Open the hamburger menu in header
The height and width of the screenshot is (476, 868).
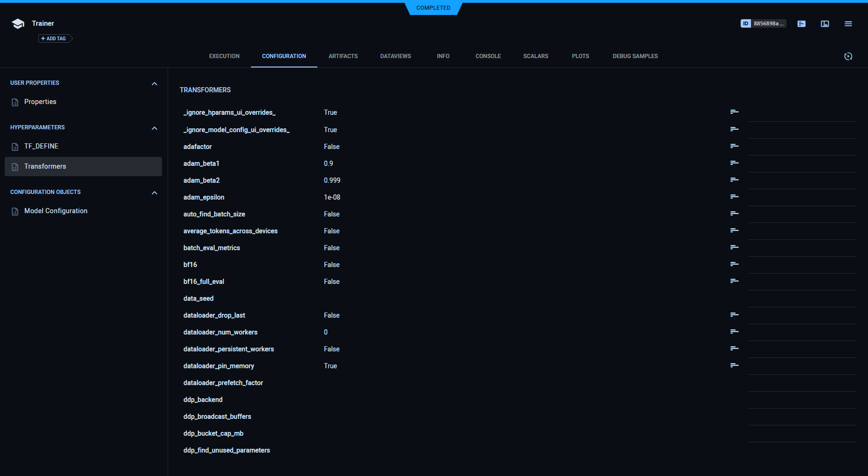tap(848, 23)
